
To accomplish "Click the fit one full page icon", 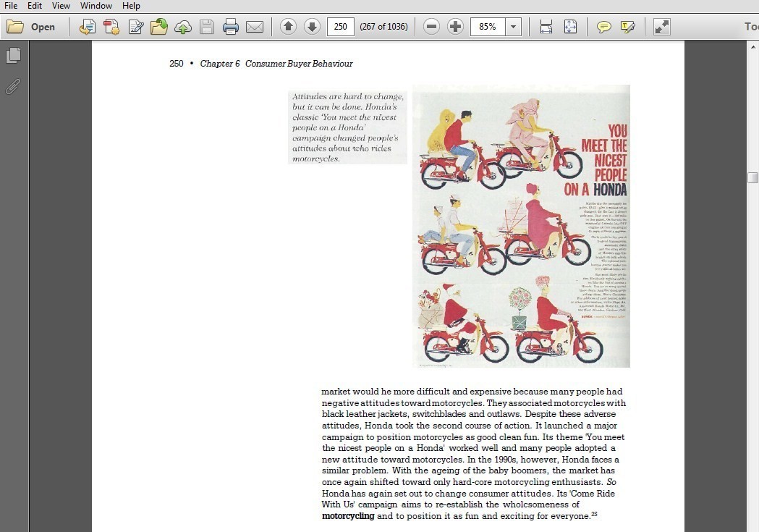I will (x=570, y=27).
